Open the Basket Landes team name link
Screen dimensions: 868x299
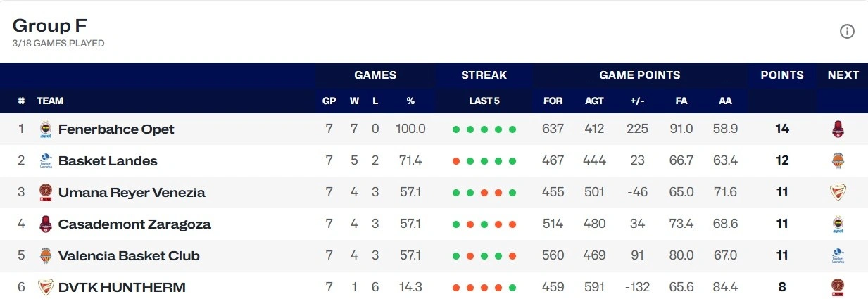(x=108, y=161)
